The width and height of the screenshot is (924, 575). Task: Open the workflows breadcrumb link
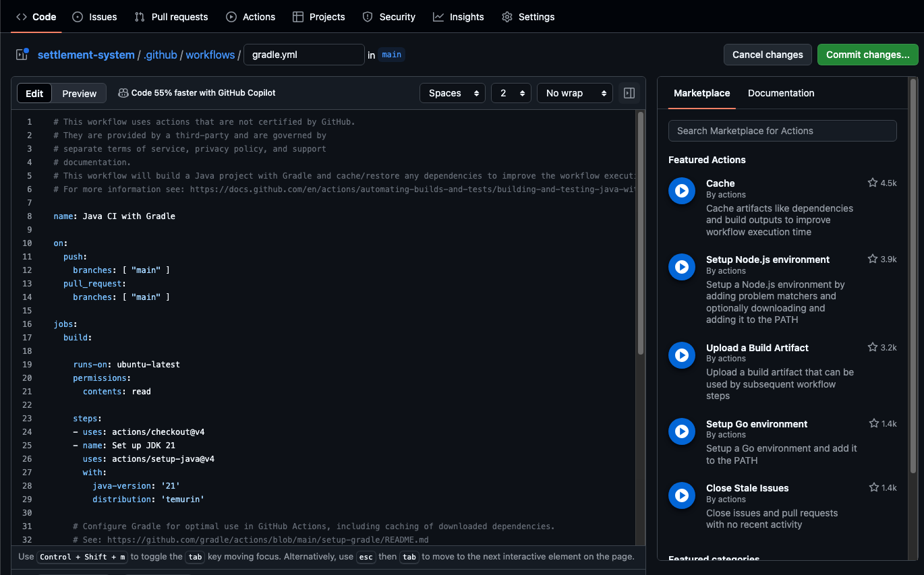210,55
